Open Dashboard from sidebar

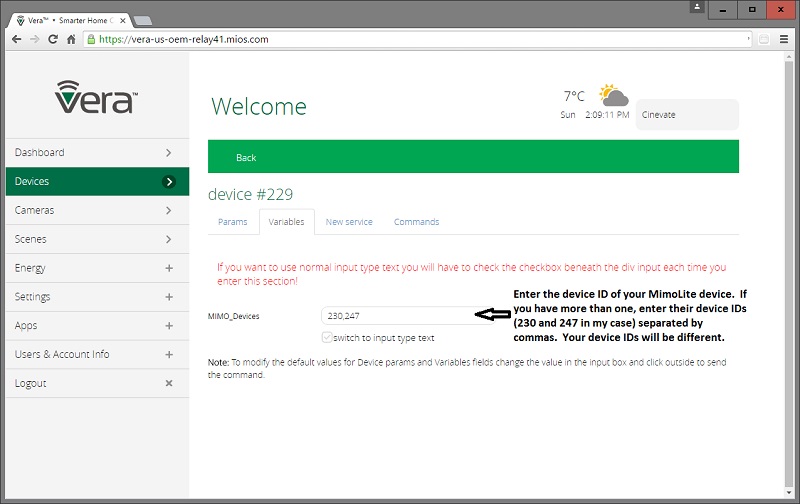click(x=97, y=153)
